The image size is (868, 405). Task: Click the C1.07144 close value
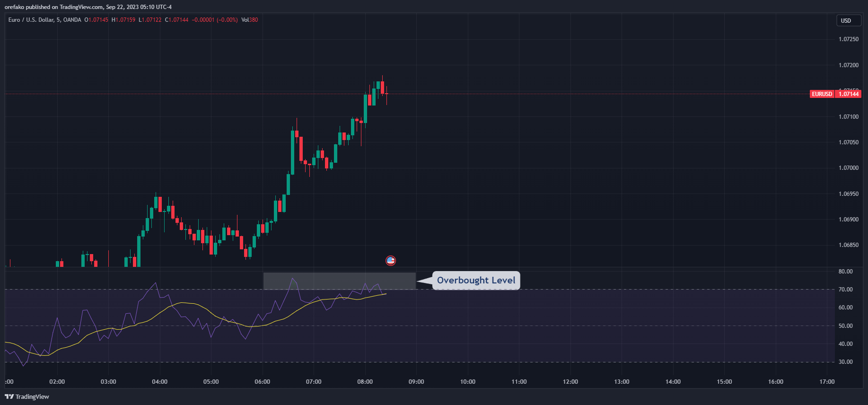[176, 20]
